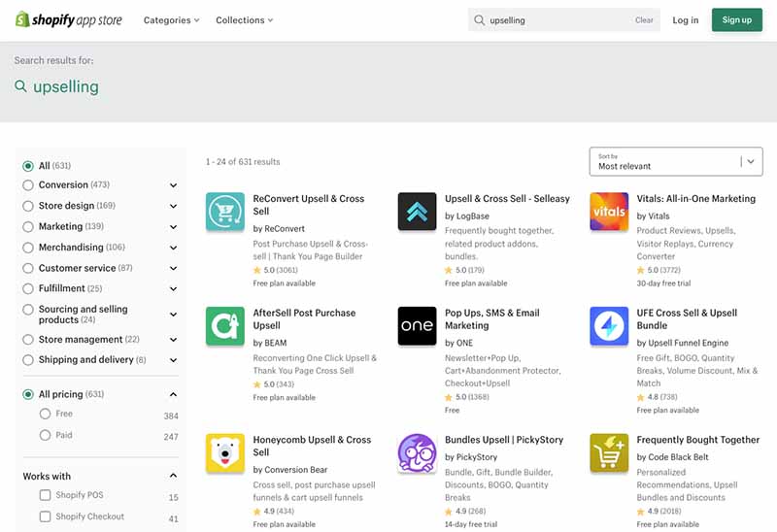Expand the Merchandising chevron
This screenshot has height=532, width=777.
174,248
